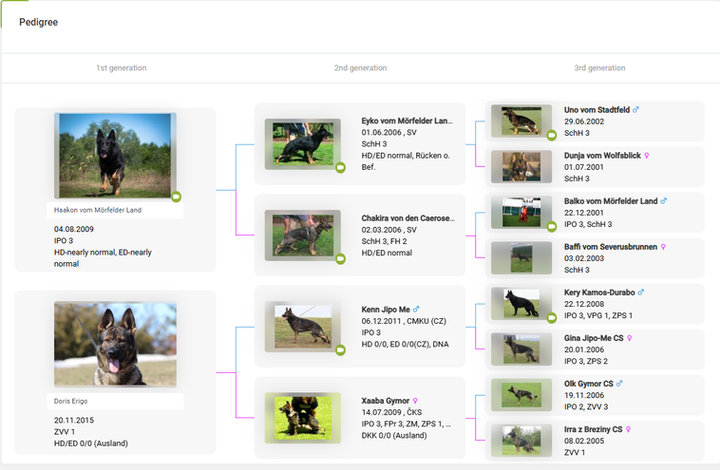Image resolution: width=720 pixels, height=470 pixels.
Task: Click the 3rd generation column header
Action: coord(600,68)
